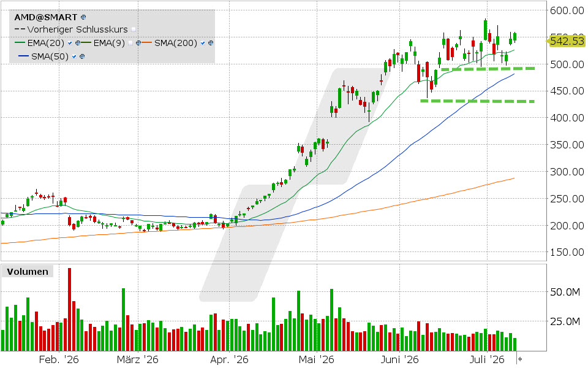Open the SMA(200) settings icon
Viewport: 588px width, 368px height.
(x=210, y=43)
